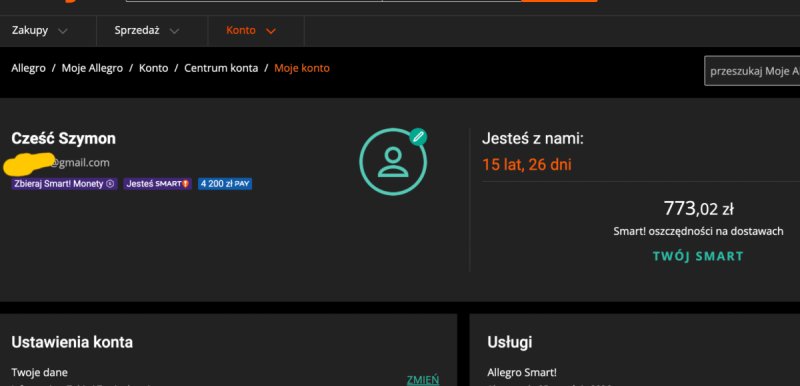Viewport: 800px width, 386px height.
Task: Expand the Zakupy dropdown menu
Action: click(40, 31)
